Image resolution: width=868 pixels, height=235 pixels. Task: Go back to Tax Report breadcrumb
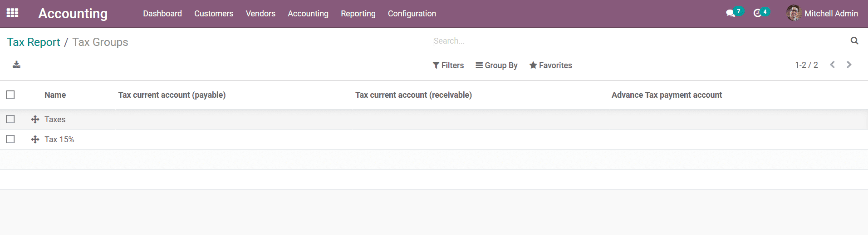pos(34,42)
